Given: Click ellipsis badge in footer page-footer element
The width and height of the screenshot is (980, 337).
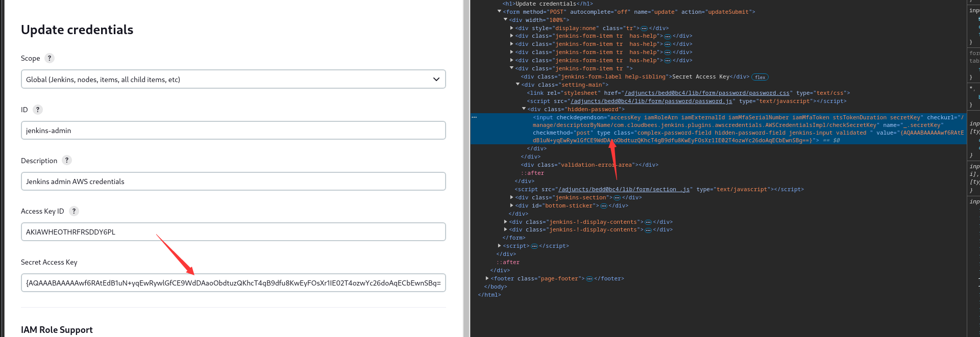Looking at the screenshot, I should coord(590,279).
